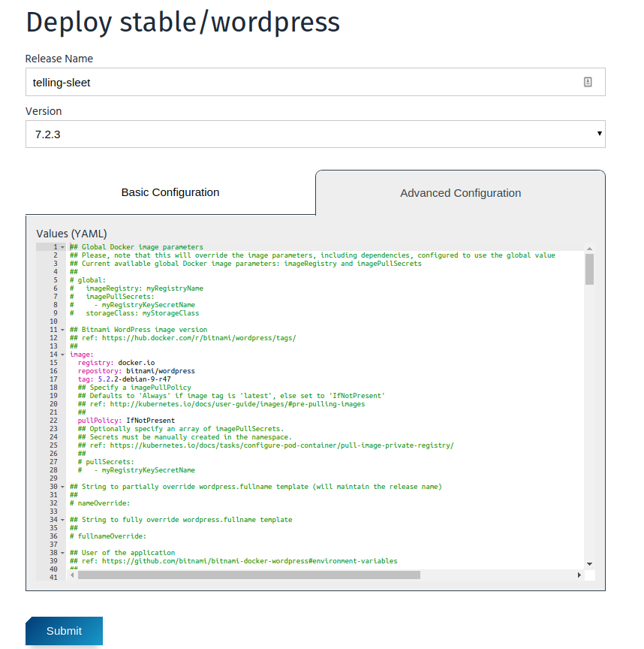The height and width of the screenshot is (649, 644).
Task: Switch to the Basic Configuration tab
Action: [x=170, y=192]
